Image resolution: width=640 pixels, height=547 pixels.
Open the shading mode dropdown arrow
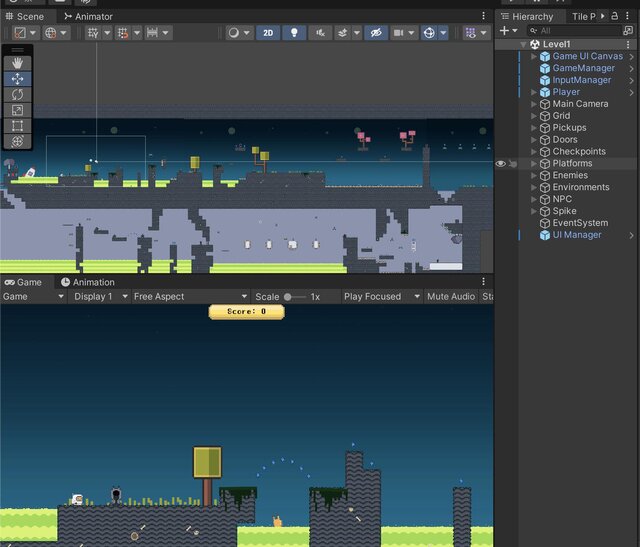pos(33,33)
